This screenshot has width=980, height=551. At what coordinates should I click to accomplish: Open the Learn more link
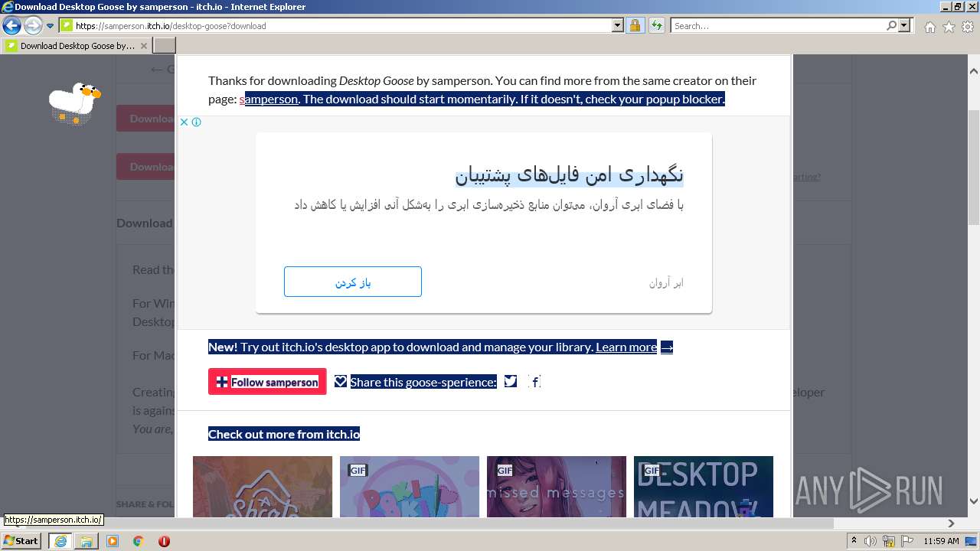[x=626, y=347]
